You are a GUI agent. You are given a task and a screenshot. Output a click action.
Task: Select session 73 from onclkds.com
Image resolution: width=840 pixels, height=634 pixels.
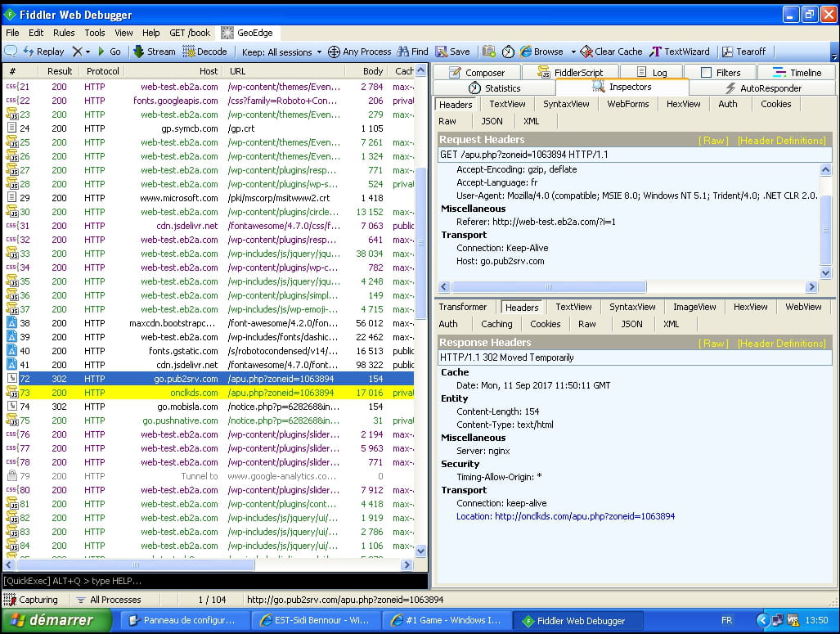tap(209, 393)
